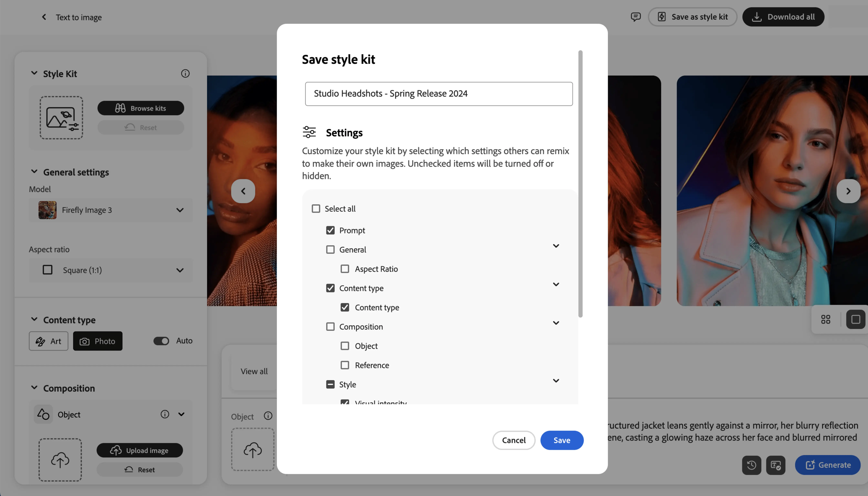Select single image view icon

(x=856, y=319)
